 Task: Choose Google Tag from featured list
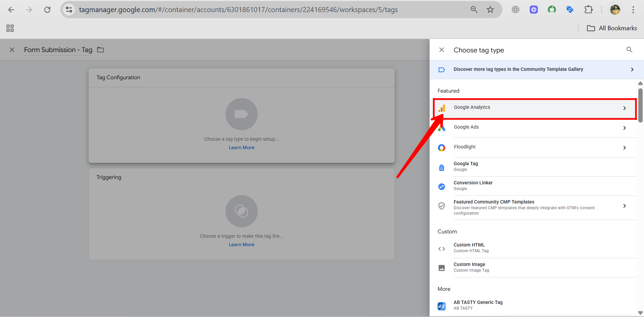click(537, 167)
